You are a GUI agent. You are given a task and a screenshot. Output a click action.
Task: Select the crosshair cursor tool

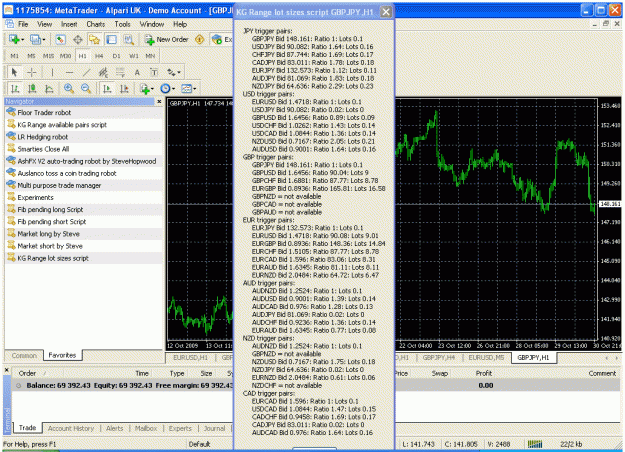[31, 72]
